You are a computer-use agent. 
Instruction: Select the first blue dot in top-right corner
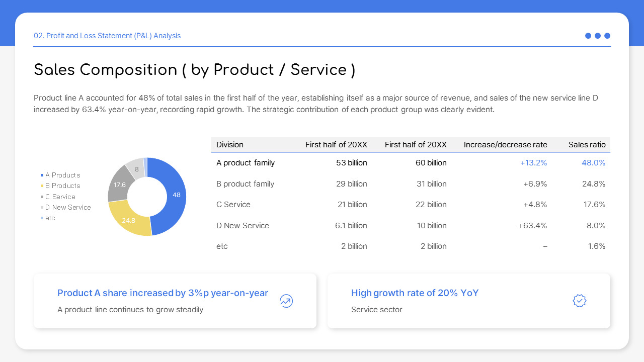pyautogui.click(x=588, y=36)
